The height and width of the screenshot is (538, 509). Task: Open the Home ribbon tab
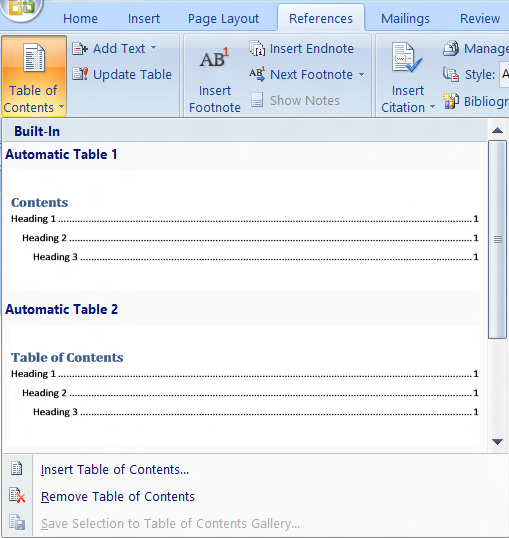(x=80, y=19)
